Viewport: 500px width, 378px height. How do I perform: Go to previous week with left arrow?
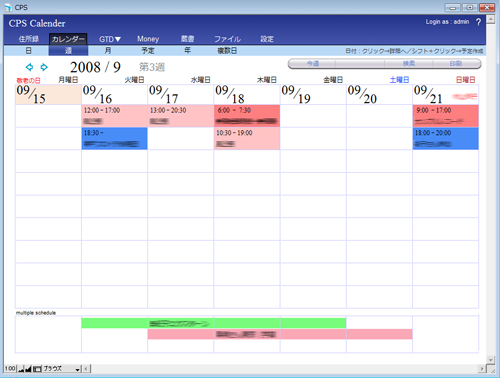(x=29, y=67)
